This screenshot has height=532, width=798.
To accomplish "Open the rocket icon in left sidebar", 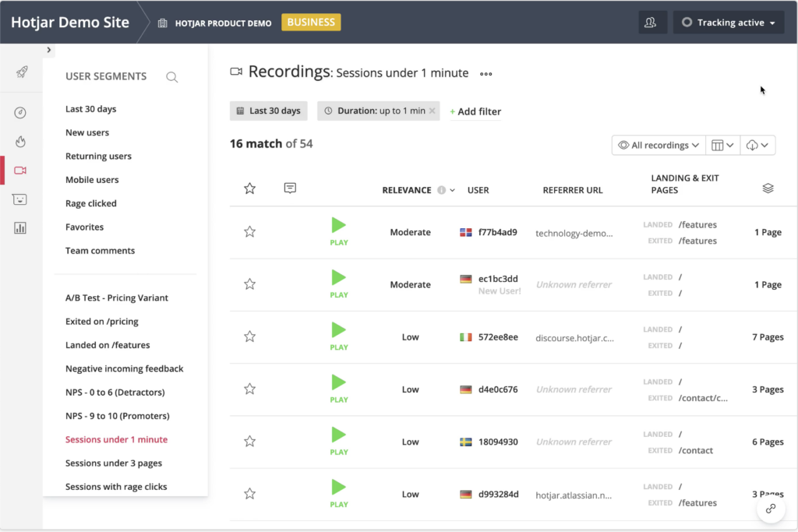I will click(21, 72).
